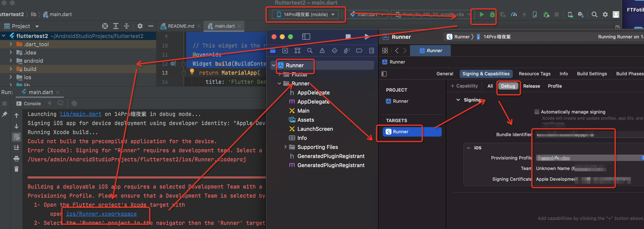The width and height of the screenshot is (644, 229).
Task: Collapse the iOS signing subsection
Action: [x=468, y=148]
